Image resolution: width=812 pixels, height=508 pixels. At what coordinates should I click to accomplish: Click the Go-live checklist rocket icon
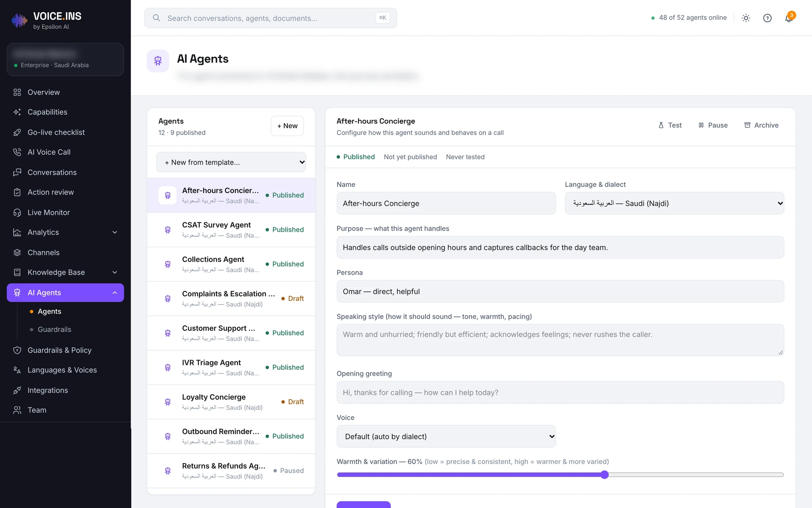(17, 132)
